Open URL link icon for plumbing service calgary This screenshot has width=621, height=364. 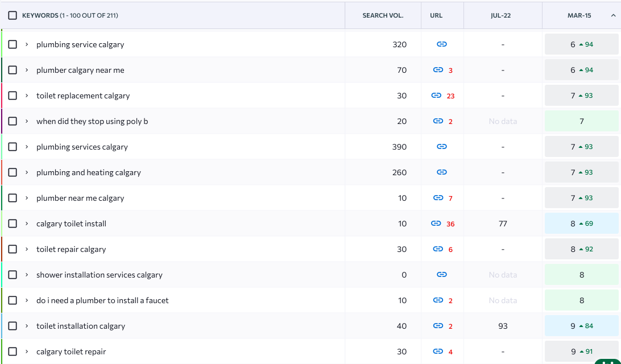[442, 44]
